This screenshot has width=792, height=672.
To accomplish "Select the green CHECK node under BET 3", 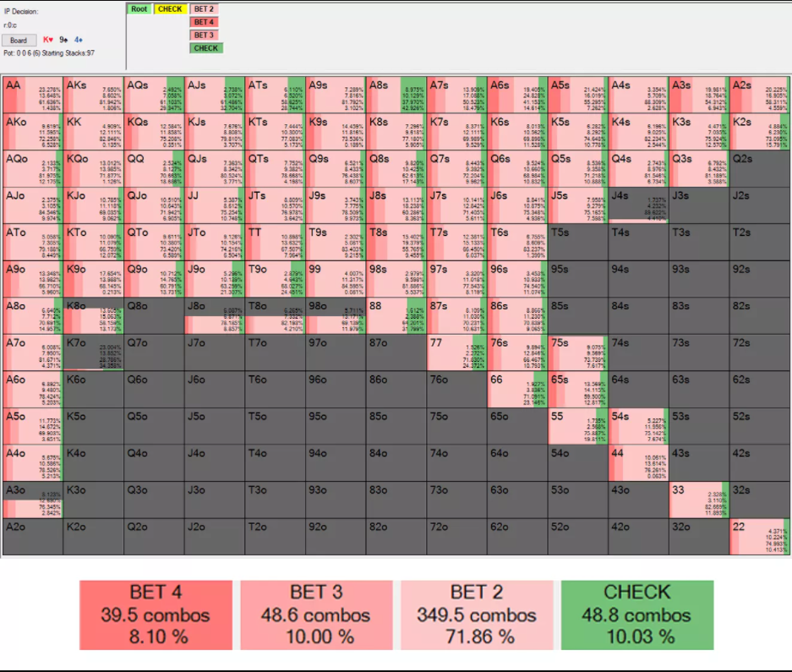I will coord(205,48).
